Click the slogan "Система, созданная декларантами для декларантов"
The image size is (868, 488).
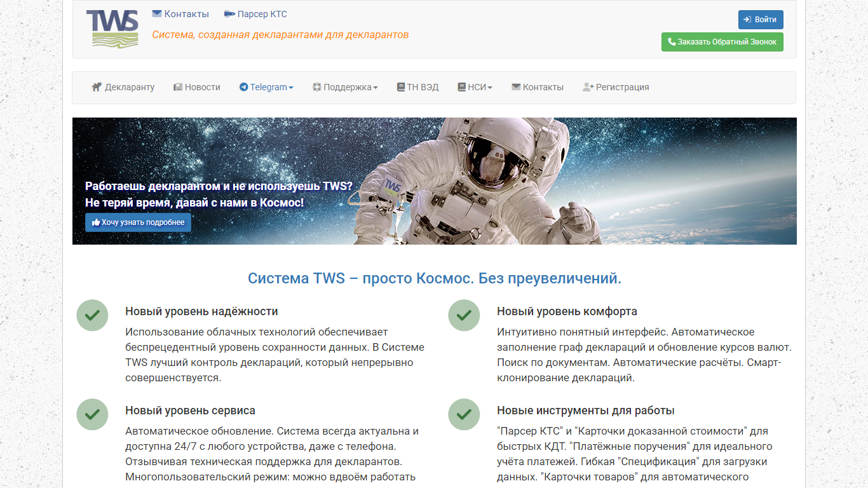pyautogui.click(x=280, y=34)
